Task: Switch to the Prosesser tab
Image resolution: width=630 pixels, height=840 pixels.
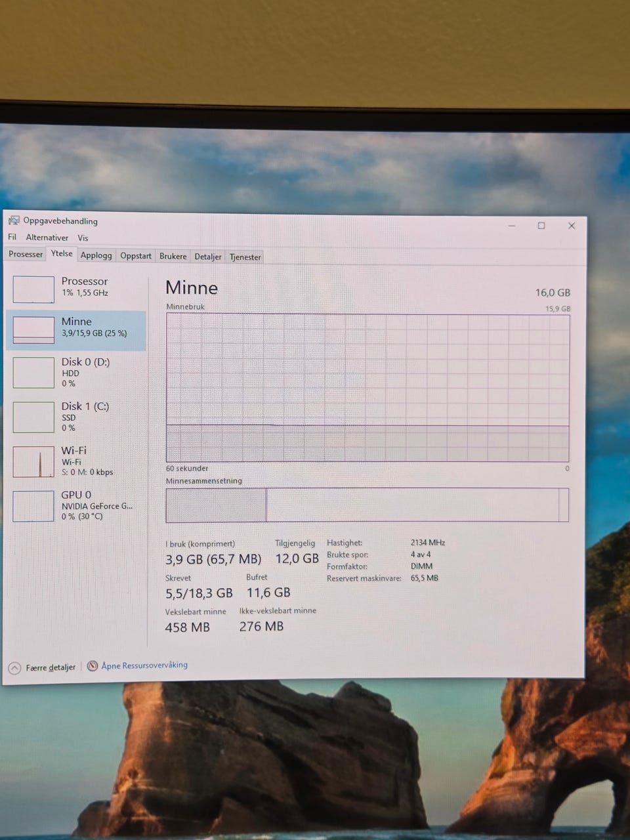Action: pyautogui.click(x=26, y=254)
